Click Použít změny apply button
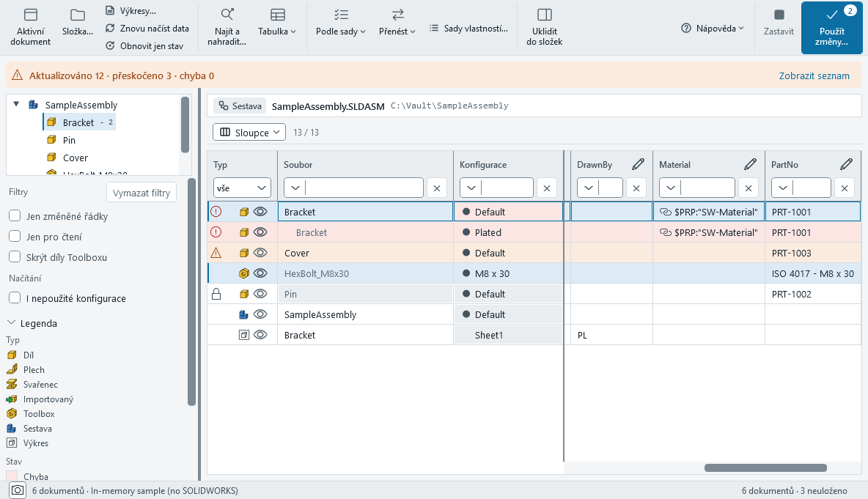 tap(831, 28)
